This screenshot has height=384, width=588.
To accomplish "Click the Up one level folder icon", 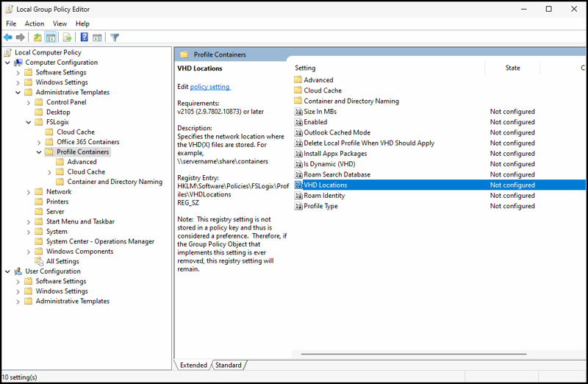I will click(37, 38).
